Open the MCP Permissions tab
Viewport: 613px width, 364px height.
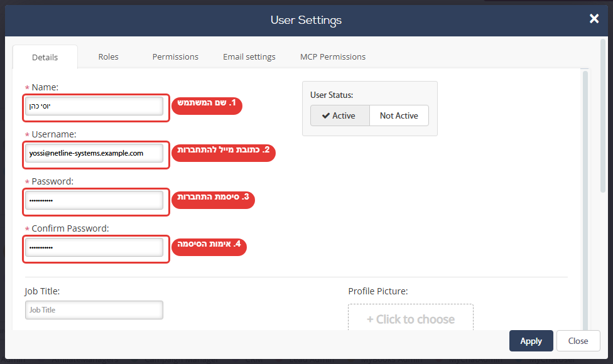[333, 56]
